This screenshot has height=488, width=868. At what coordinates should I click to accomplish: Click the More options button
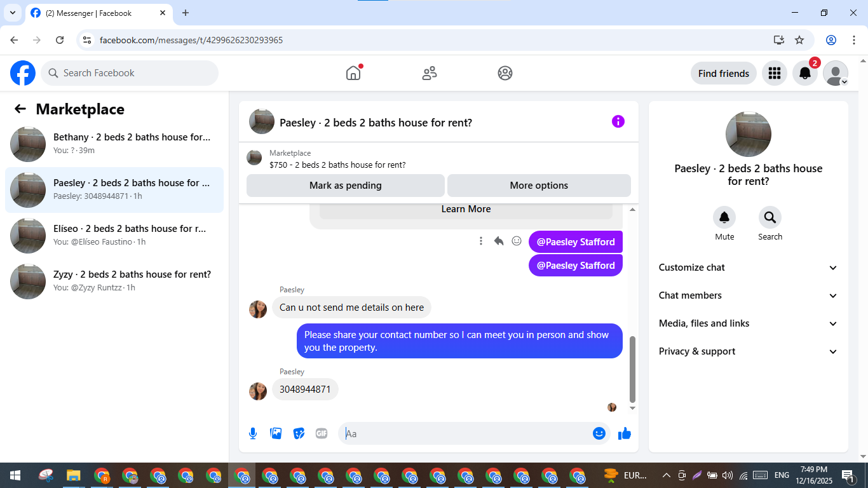[539, 186]
